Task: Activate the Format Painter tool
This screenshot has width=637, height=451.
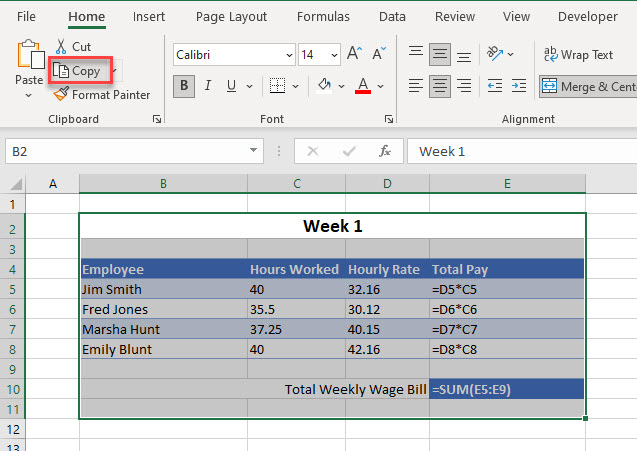Action: pyautogui.click(x=102, y=95)
